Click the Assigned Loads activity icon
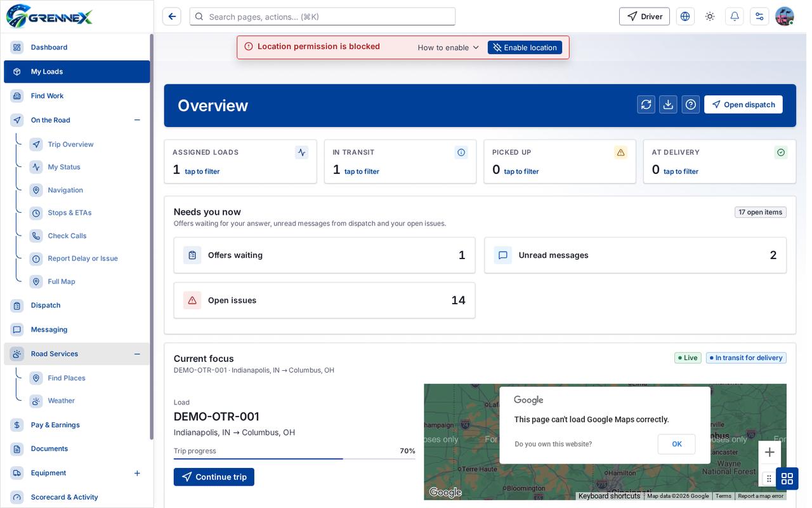The height and width of the screenshot is (508, 812). (301, 152)
